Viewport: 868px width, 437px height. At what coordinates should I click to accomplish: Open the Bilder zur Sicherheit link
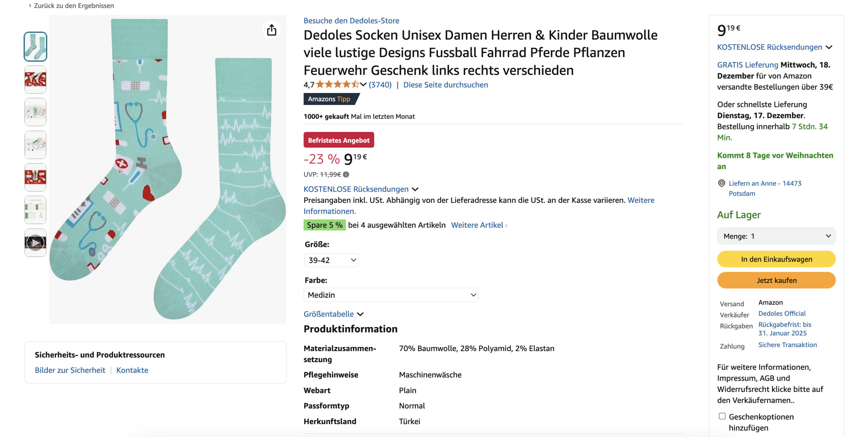70,370
